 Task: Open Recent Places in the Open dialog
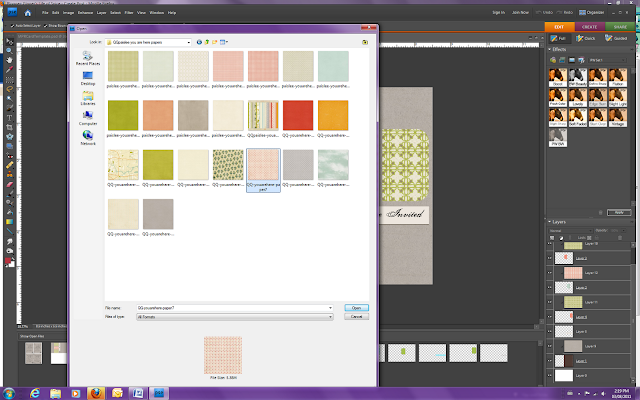(88, 58)
